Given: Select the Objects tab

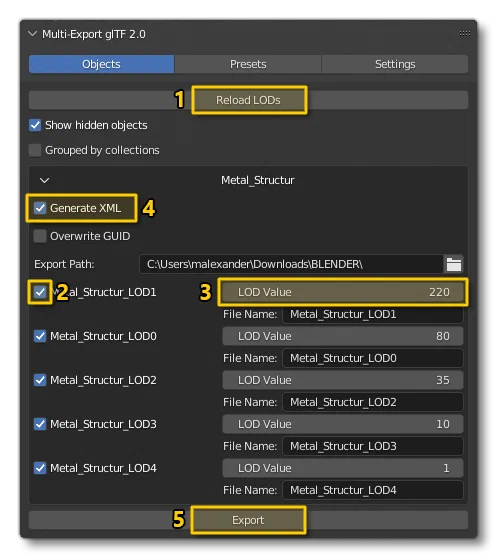Looking at the screenshot, I should (x=101, y=64).
